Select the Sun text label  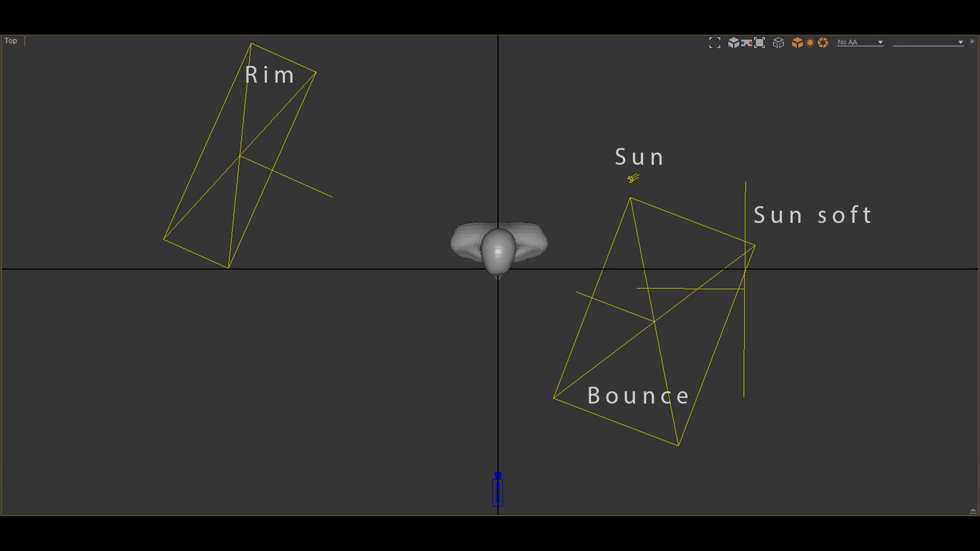[x=640, y=157]
